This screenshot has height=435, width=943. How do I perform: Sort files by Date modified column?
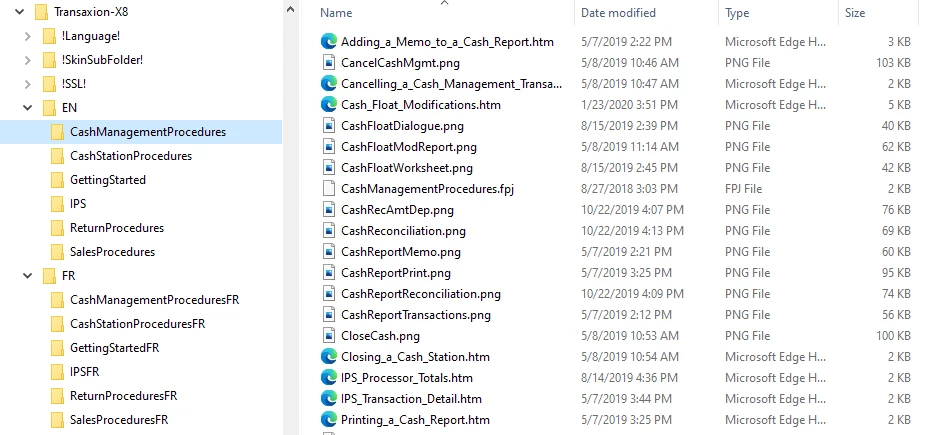pos(618,13)
